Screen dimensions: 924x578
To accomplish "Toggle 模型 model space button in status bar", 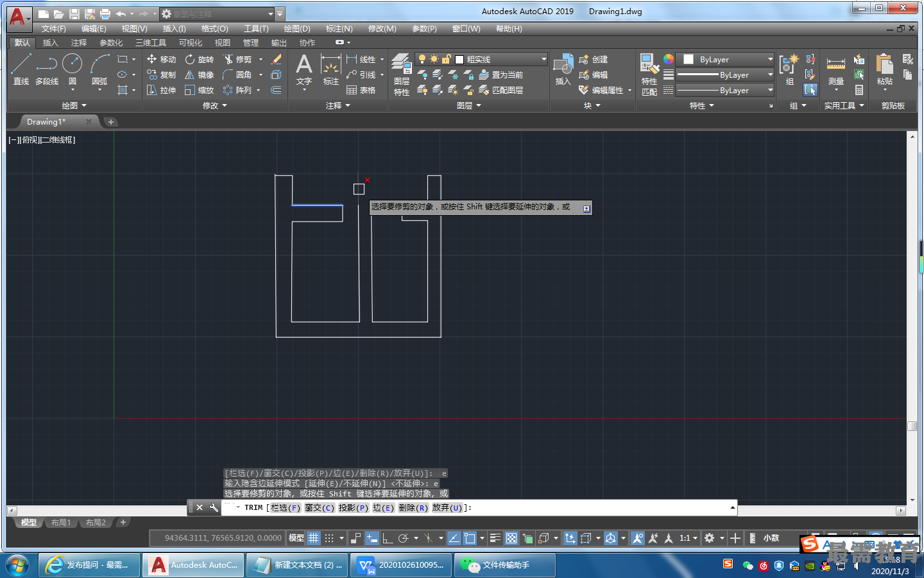I will coord(296,538).
